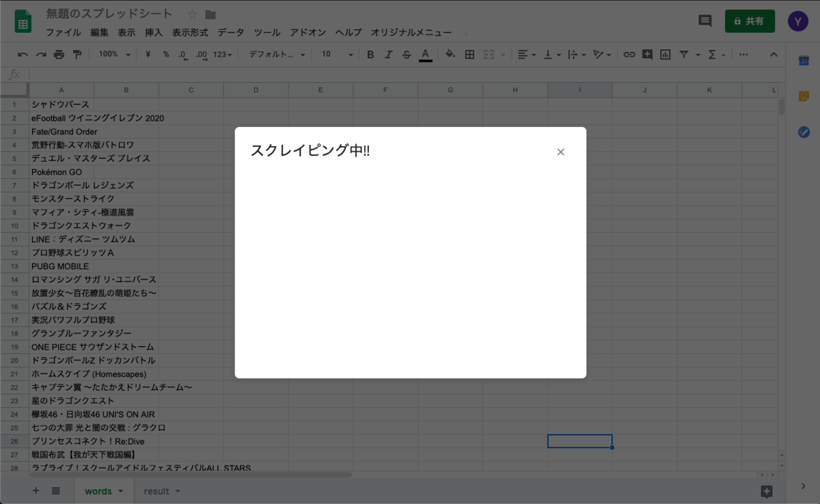
Task: Open the font size 10 dropdown
Action: [338, 55]
